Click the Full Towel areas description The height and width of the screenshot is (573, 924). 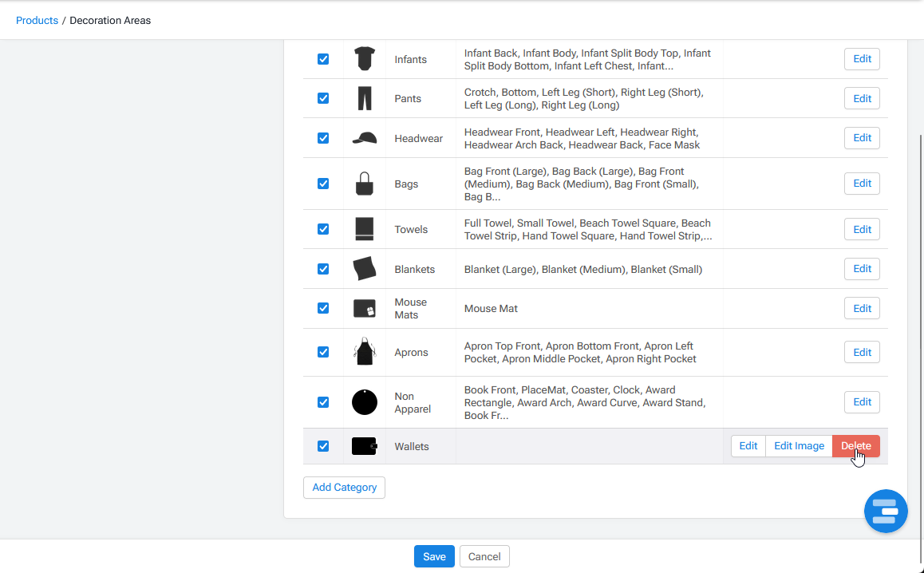click(x=588, y=230)
